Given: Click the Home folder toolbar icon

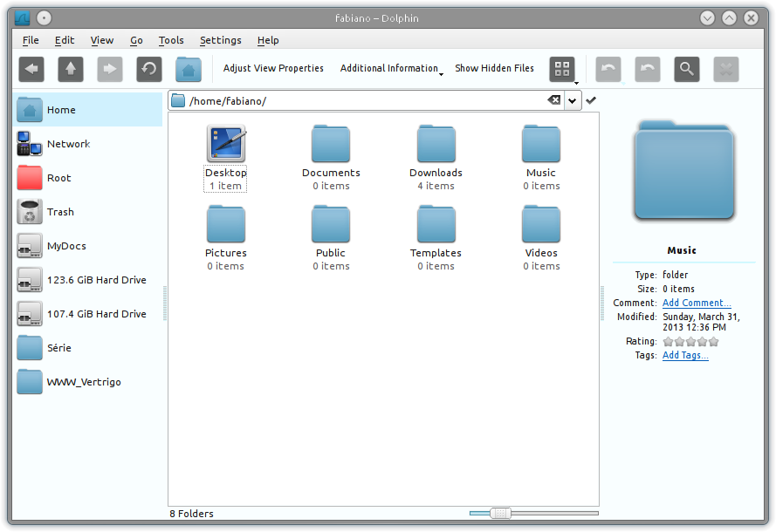Looking at the screenshot, I should pos(188,69).
